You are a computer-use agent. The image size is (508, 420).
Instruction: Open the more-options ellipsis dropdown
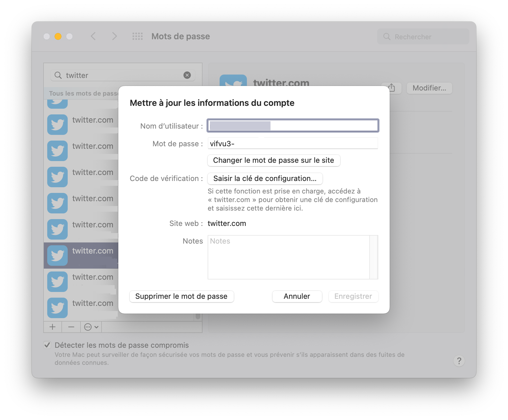tap(91, 327)
